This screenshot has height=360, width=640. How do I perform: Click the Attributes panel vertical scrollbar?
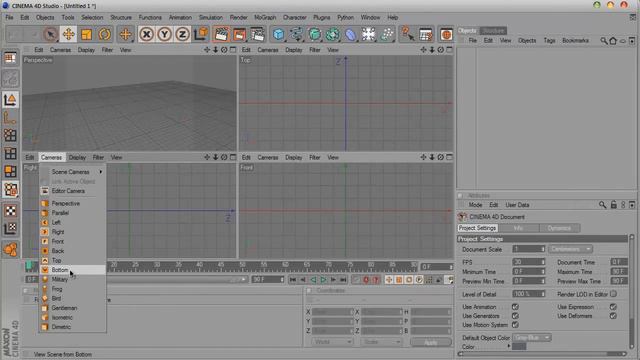point(632,292)
